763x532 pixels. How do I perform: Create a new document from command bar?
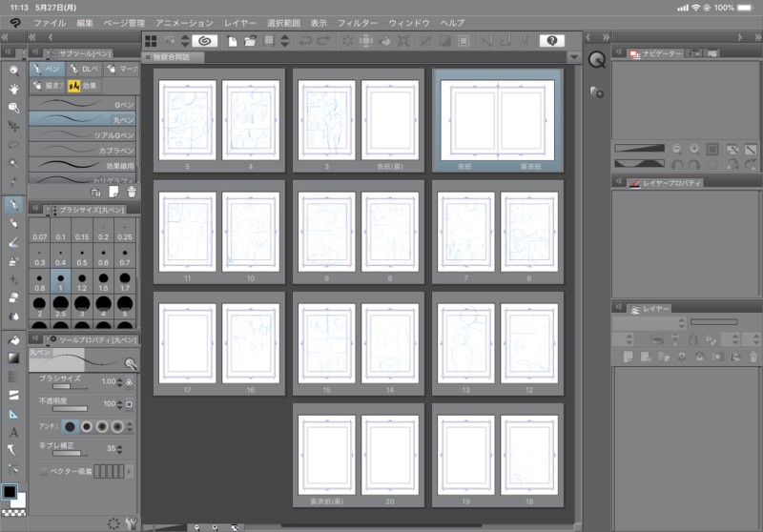232,41
